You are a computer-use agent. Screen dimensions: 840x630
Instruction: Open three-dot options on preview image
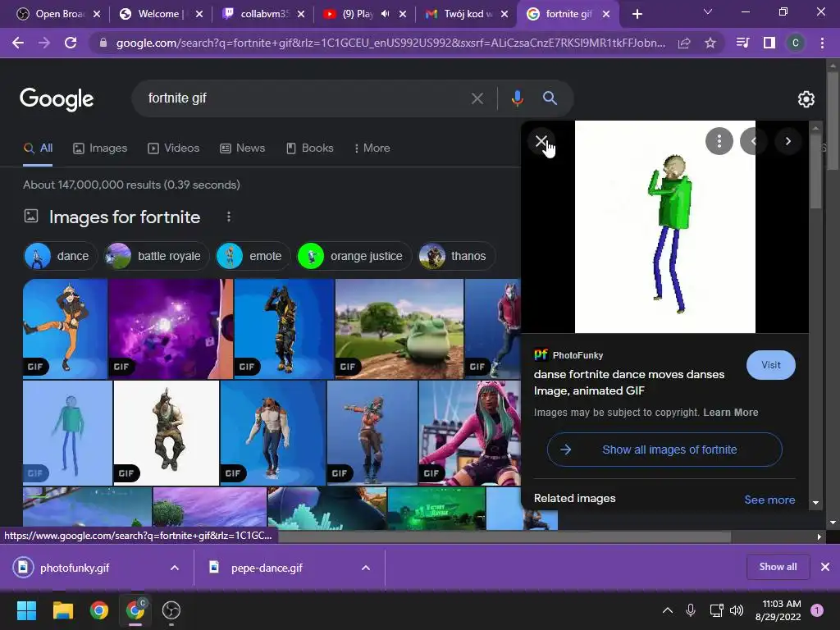click(719, 141)
